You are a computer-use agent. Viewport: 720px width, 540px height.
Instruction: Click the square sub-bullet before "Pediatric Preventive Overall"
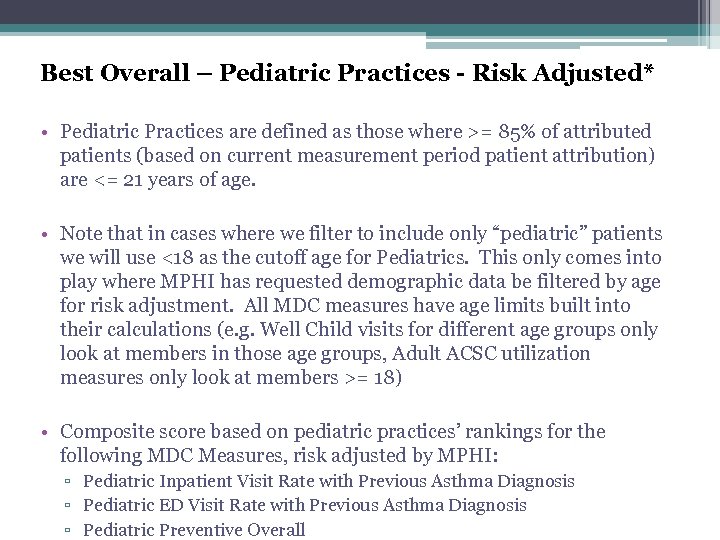[x=72, y=530]
